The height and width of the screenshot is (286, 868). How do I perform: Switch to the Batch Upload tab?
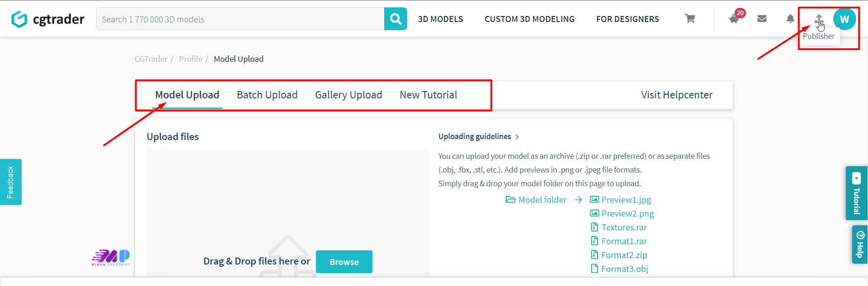(x=267, y=95)
